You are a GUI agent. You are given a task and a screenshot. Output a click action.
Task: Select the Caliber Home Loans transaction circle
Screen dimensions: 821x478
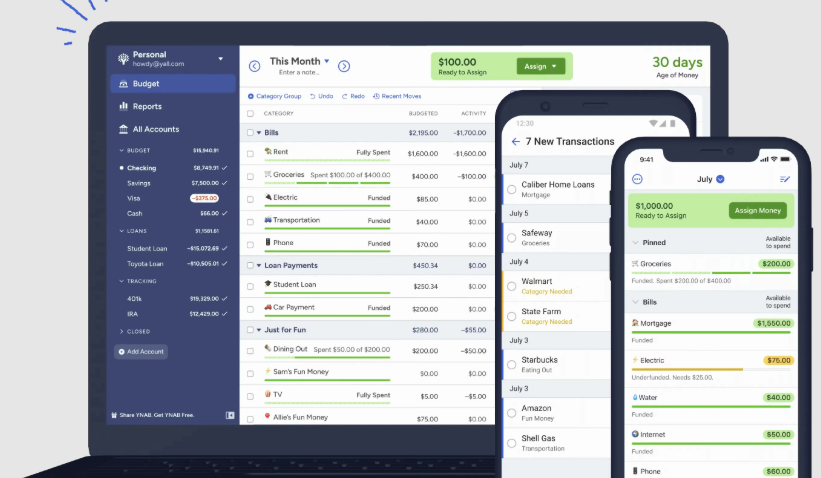pyautogui.click(x=512, y=189)
